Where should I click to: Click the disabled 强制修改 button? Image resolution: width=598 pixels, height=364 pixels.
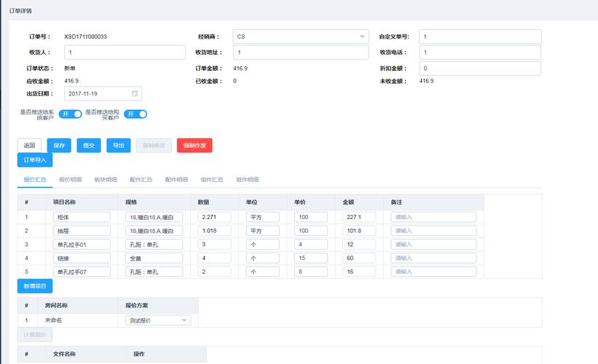[x=154, y=145]
